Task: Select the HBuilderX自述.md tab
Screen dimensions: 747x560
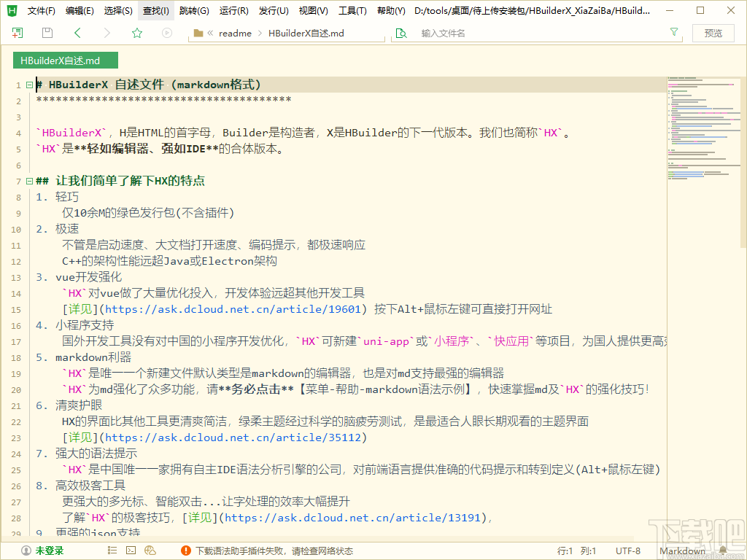Action: tap(66, 60)
